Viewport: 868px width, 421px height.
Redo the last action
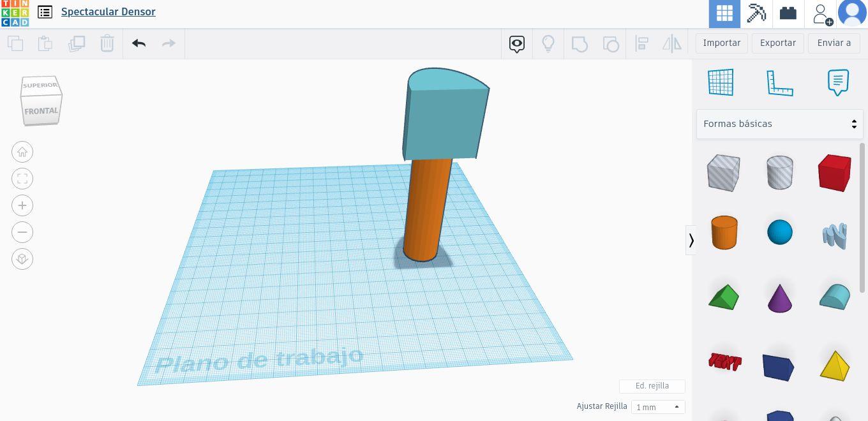168,43
